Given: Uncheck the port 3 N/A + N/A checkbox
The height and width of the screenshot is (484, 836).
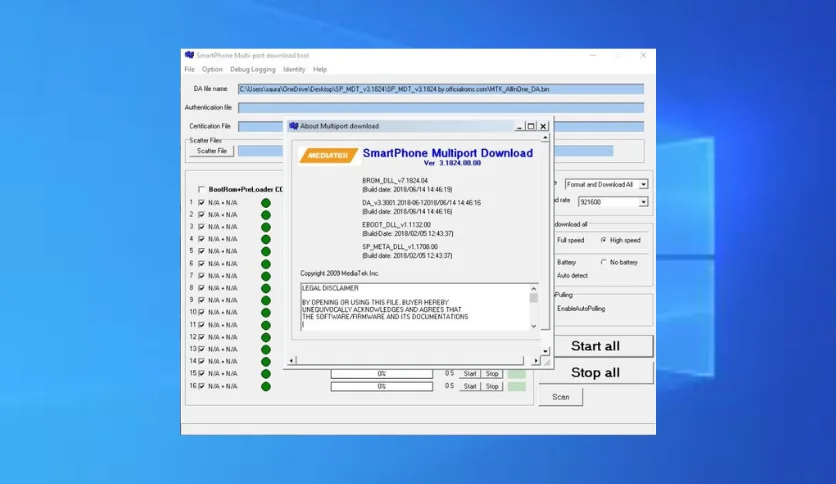Looking at the screenshot, I should tap(201, 227).
